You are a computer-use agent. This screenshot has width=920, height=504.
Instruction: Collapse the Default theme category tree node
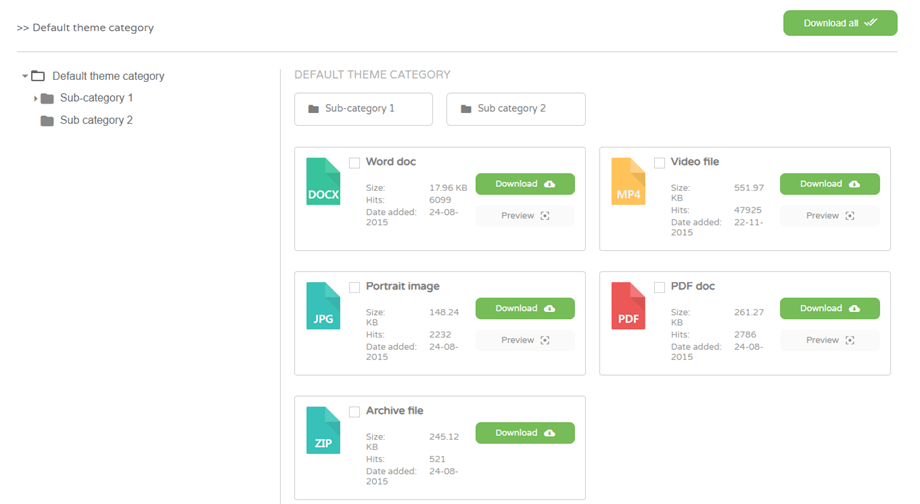coord(24,76)
